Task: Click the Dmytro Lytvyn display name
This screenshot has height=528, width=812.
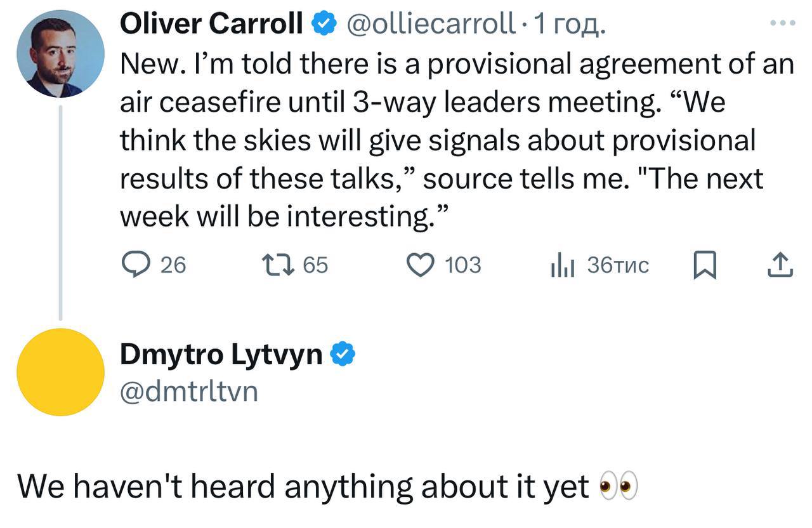Action: pos(221,355)
